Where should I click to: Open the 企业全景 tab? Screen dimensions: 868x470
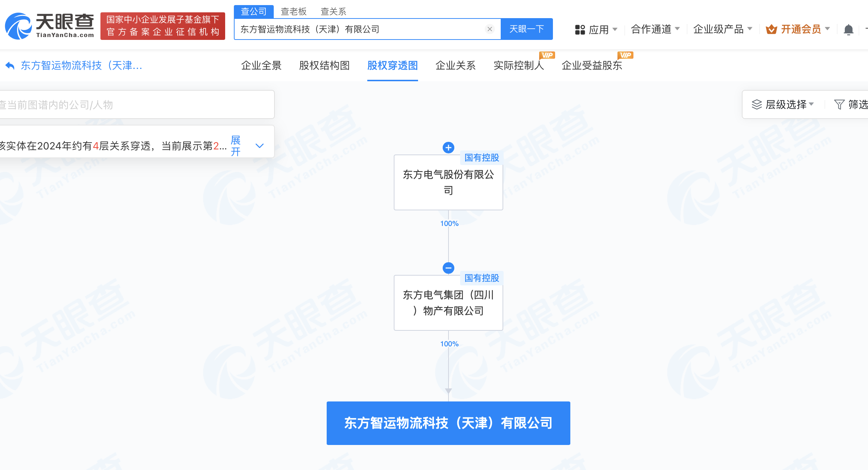[261, 66]
